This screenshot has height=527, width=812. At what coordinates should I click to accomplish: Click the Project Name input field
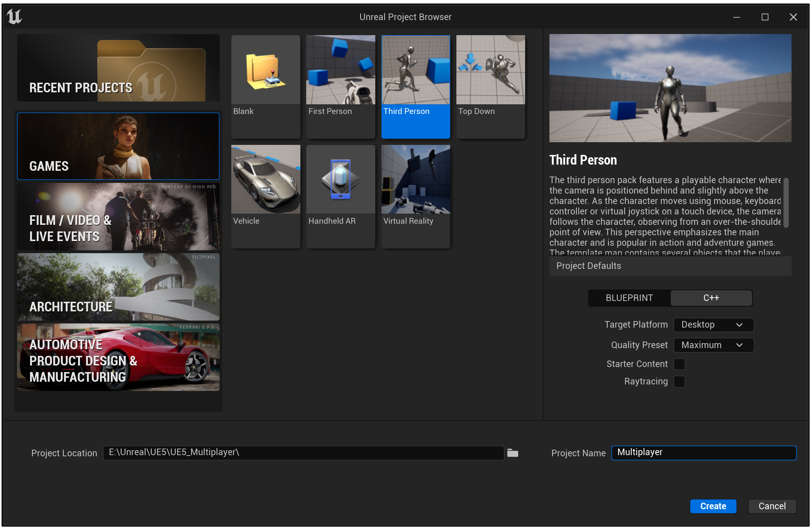[x=703, y=452]
